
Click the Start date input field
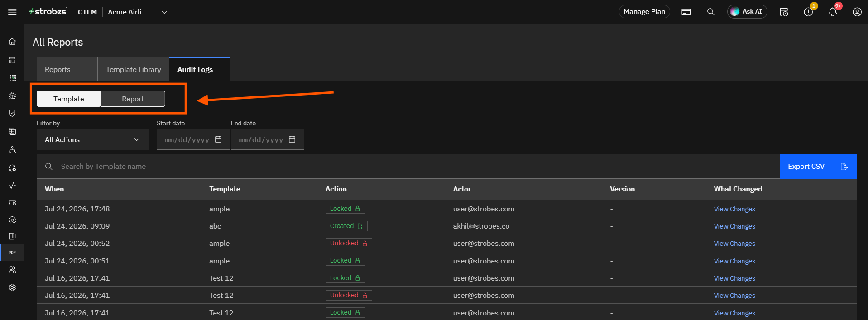coord(194,140)
